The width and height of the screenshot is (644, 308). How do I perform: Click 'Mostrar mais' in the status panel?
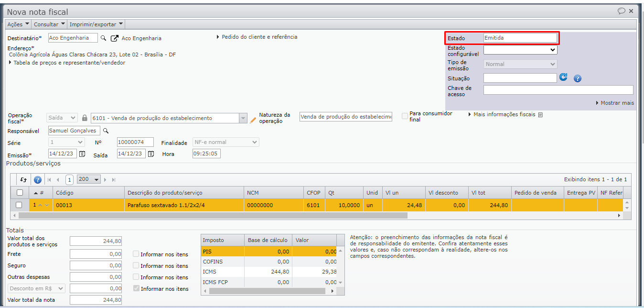tap(615, 103)
